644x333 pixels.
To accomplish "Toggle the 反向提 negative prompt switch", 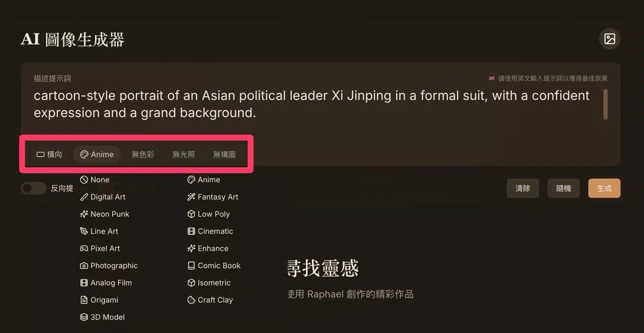I will coord(33,188).
